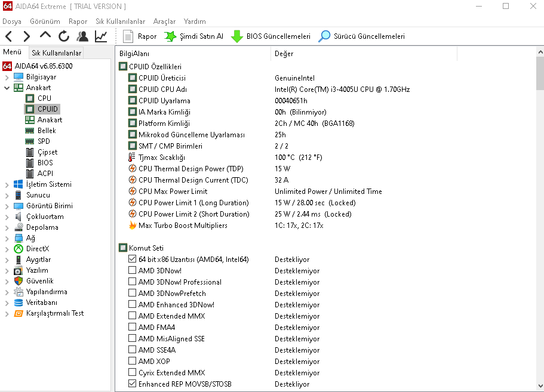This screenshot has height=392, width=544.
Task: Toggle 64 bit x86 Uzantısı checkbox
Action: pyautogui.click(x=132, y=259)
